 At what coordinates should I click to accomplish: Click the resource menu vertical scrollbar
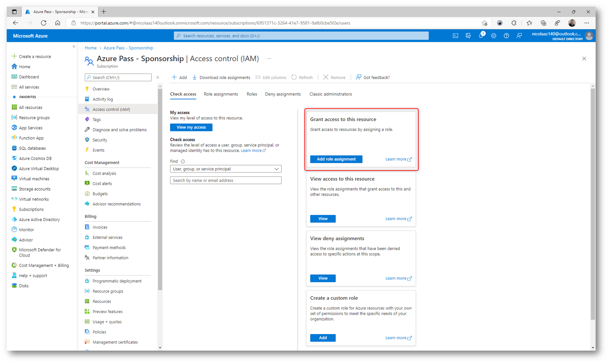tap(160, 189)
